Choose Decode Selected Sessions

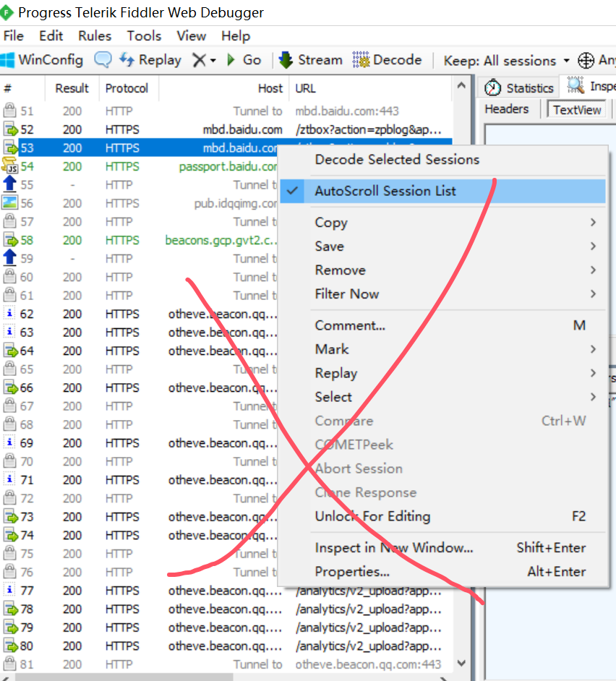point(442,159)
